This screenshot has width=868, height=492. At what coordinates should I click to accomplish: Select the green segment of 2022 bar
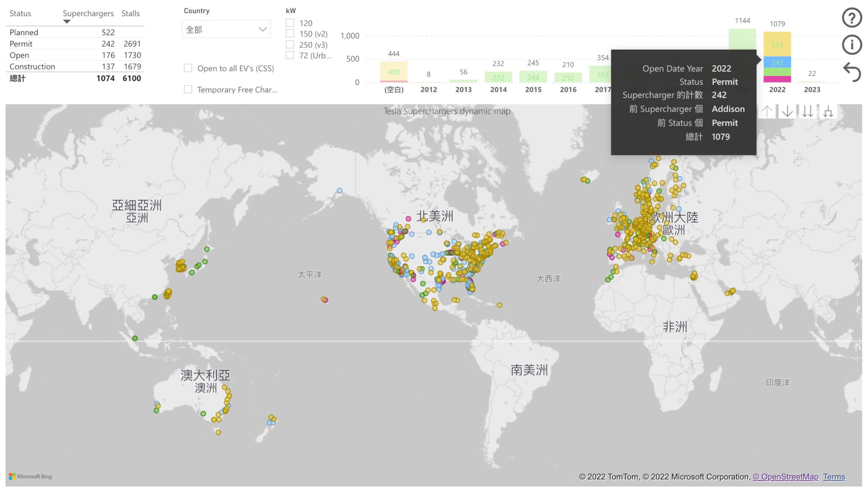[777, 72]
